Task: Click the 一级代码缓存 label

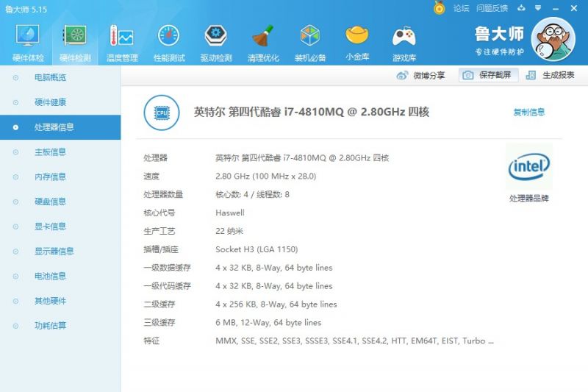Action: (x=167, y=286)
